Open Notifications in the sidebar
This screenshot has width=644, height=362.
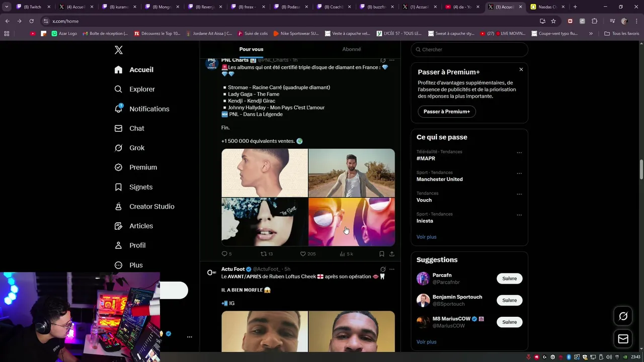tap(142, 109)
